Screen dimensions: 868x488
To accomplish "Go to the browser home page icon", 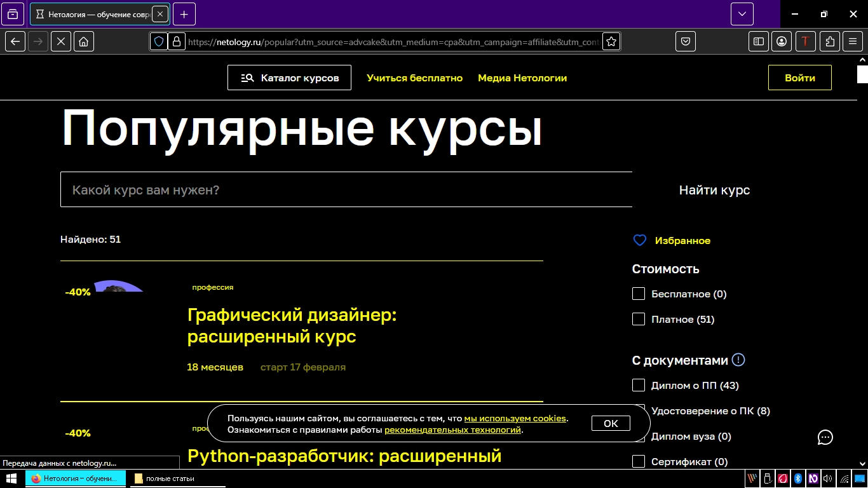I will 84,41.
